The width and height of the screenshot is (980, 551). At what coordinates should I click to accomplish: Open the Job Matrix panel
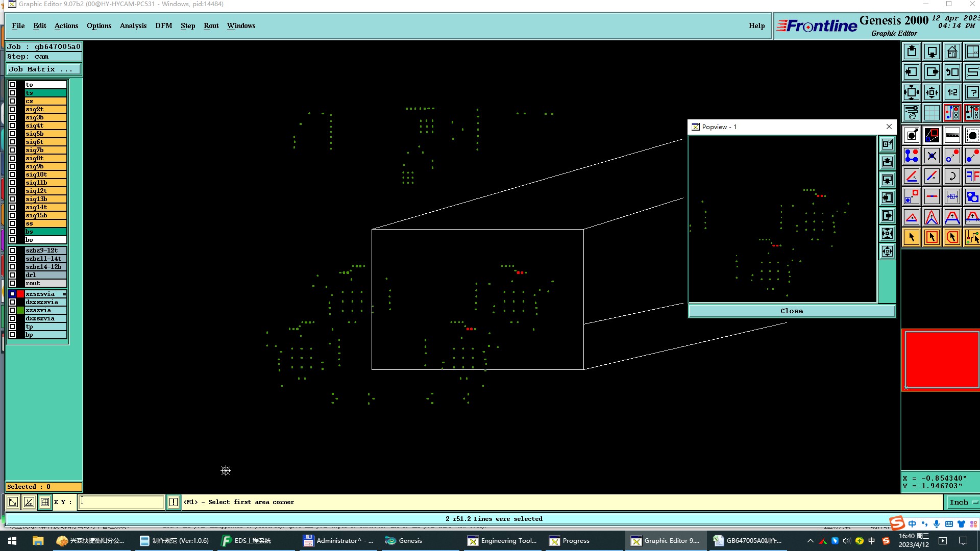click(x=43, y=69)
